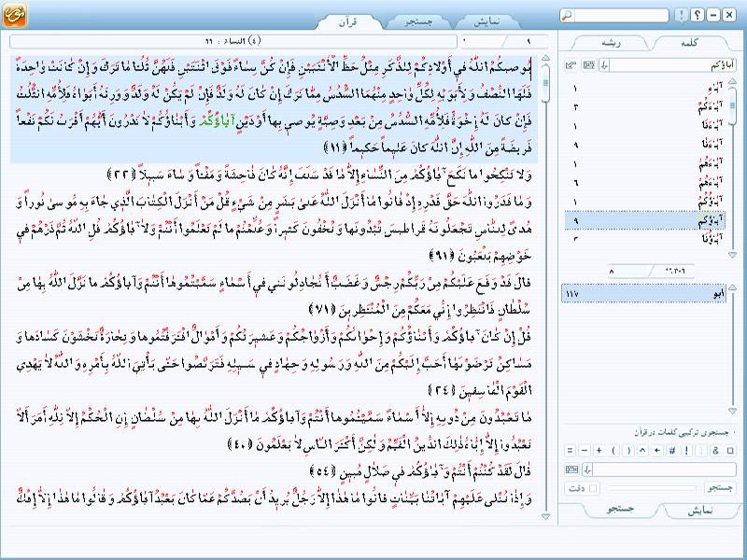Insert the ampersand operator
Screen dimensions: 747x560
click(715, 450)
